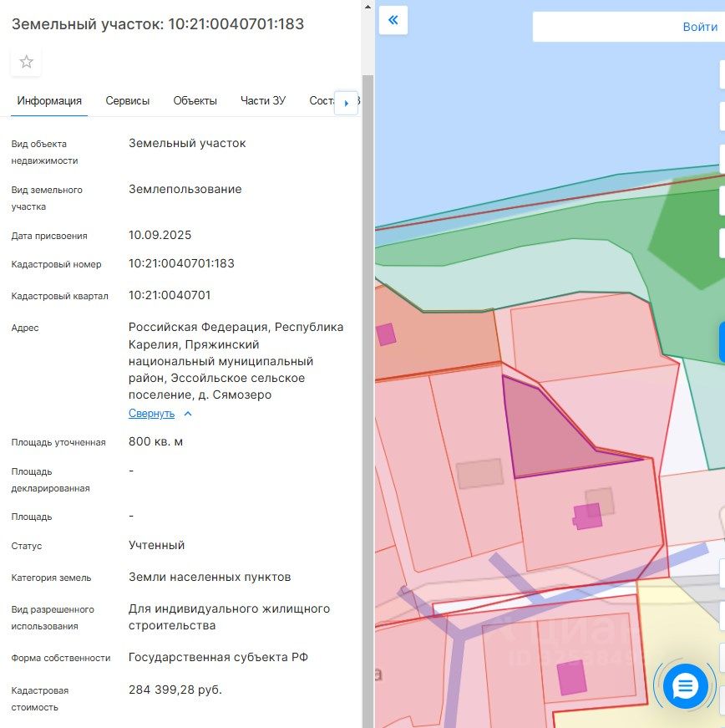This screenshot has width=725, height=728.
Task: Click the value Государственная субъекта РФ
Action: (218, 658)
